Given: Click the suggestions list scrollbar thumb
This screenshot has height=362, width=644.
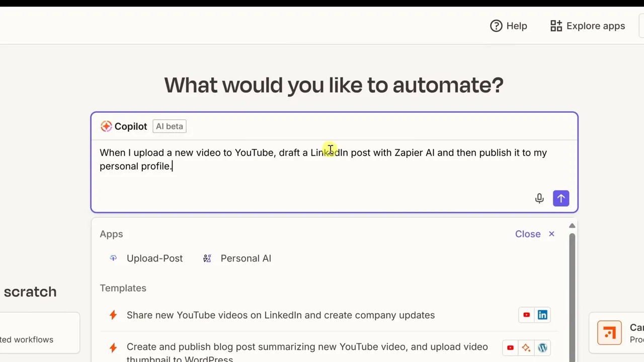Looking at the screenshot, I should click(x=572, y=297).
